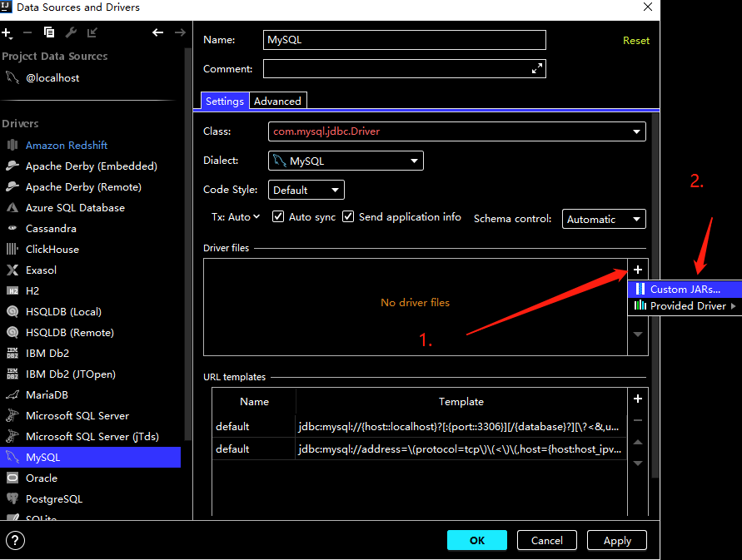Toggle Auto sync checkbox

[x=278, y=216]
